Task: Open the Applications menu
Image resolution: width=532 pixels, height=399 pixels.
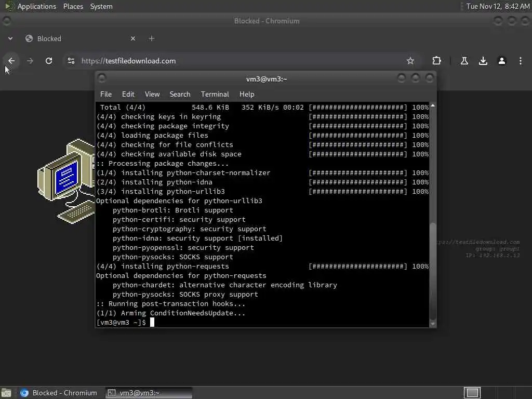Action: pyautogui.click(x=37, y=6)
